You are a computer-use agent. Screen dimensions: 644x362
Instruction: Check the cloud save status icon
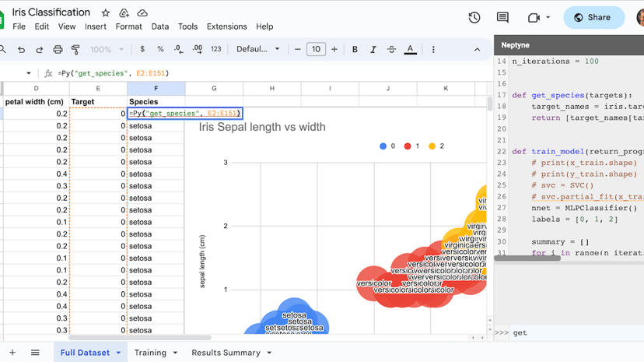142,13
